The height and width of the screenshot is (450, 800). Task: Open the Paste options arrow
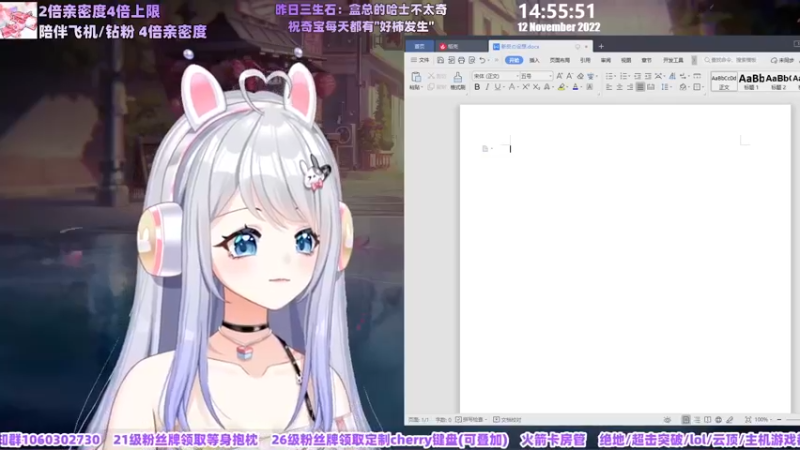[422, 87]
